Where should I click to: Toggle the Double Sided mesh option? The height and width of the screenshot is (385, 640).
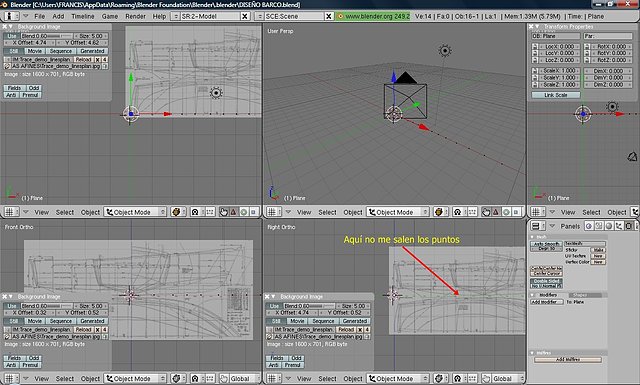tap(547, 281)
